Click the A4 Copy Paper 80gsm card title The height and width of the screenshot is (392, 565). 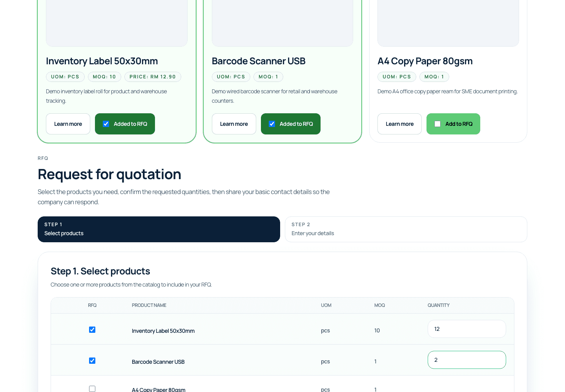point(425,61)
